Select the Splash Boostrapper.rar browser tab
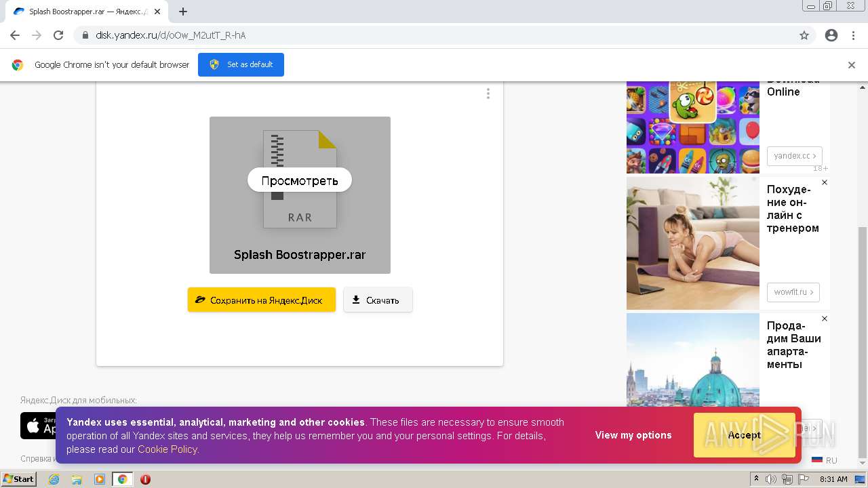Image resolution: width=868 pixels, height=488 pixels. (x=86, y=12)
